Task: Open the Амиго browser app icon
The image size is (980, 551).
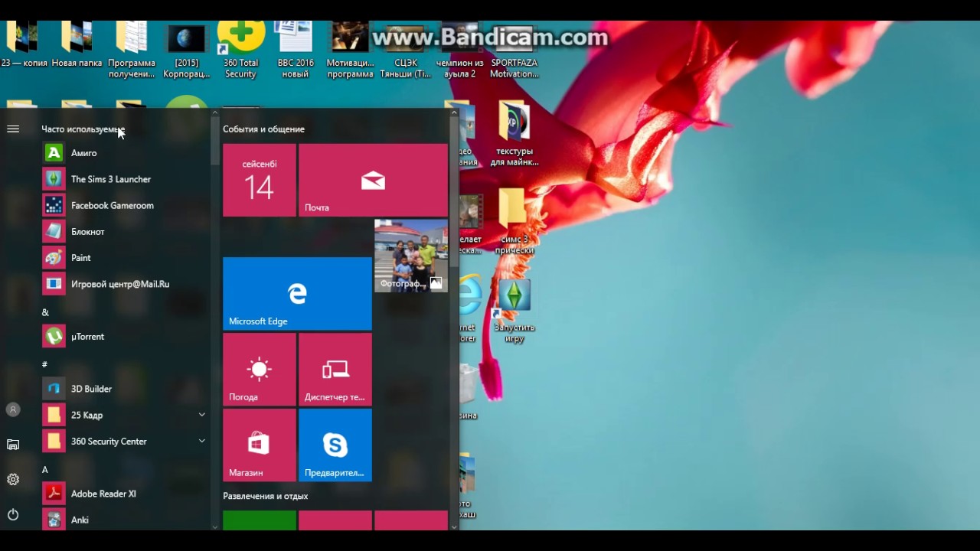Action: (54, 153)
